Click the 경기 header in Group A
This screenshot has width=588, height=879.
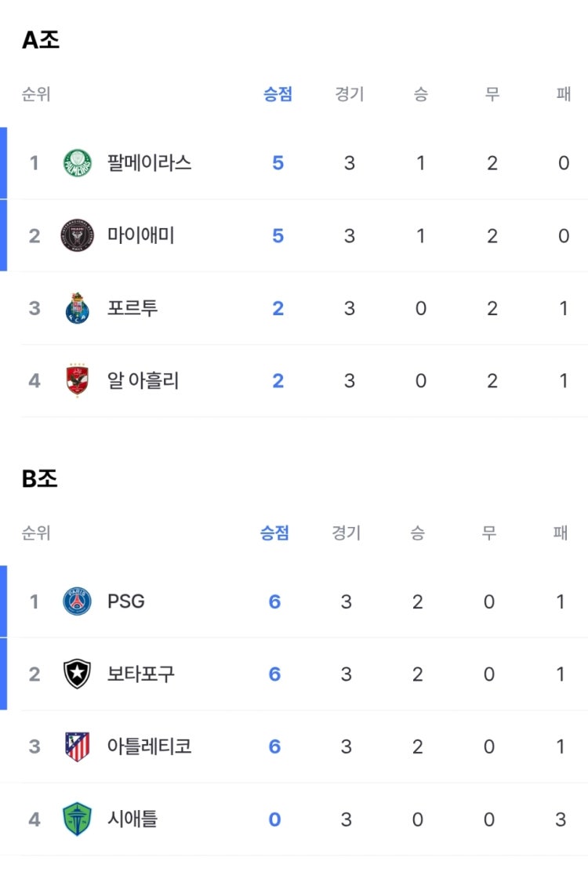tap(349, 93)
